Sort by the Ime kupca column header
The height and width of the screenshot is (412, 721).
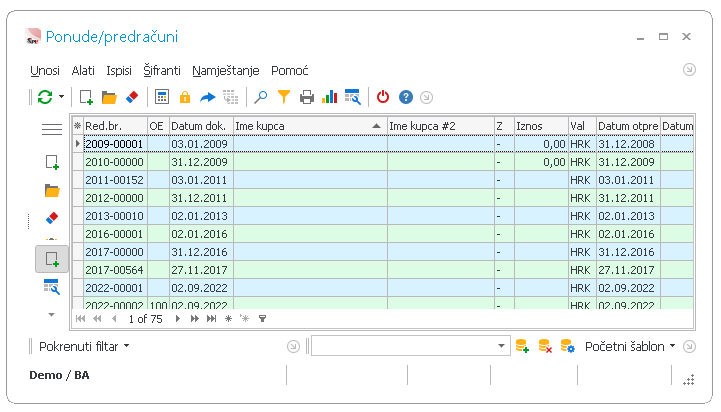pos(310,126)
